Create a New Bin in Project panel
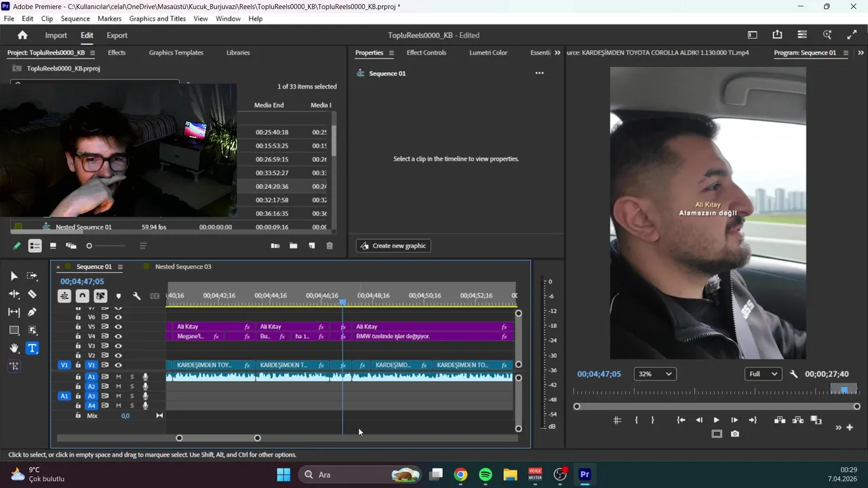This screenshot has width=868, height=488. click(x=294, y=246)
